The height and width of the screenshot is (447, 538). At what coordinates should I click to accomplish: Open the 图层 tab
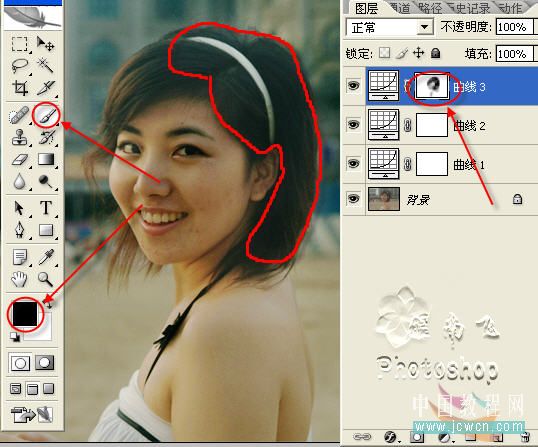366,8
